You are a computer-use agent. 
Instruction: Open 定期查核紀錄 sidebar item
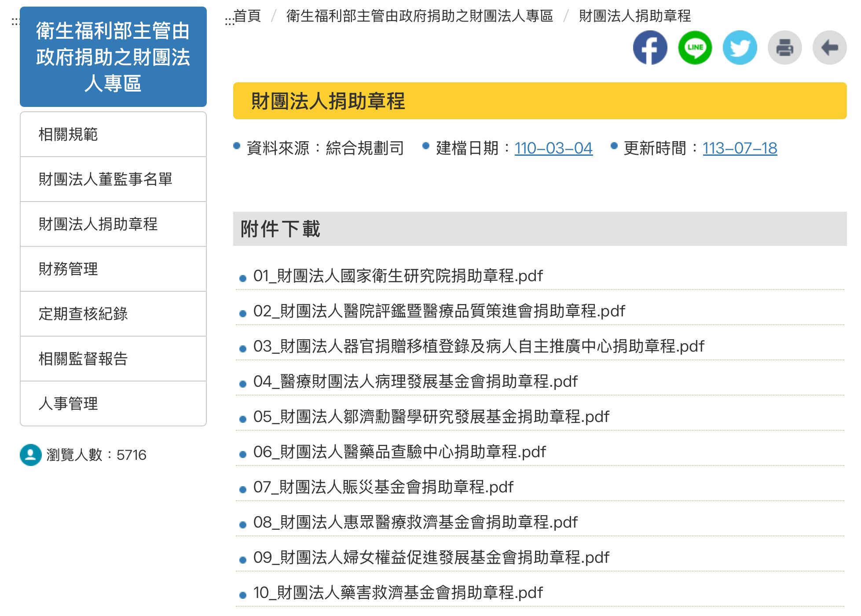(83, 314)
